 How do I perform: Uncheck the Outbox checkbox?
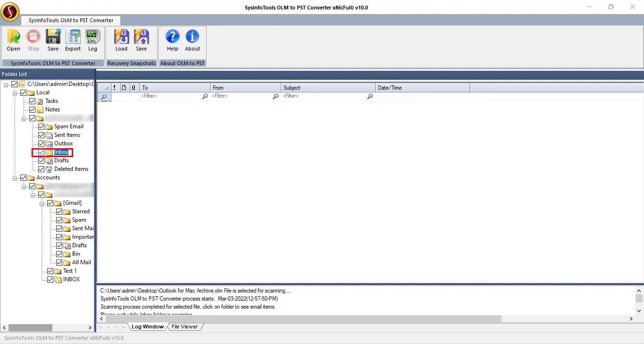click(41, 143)
